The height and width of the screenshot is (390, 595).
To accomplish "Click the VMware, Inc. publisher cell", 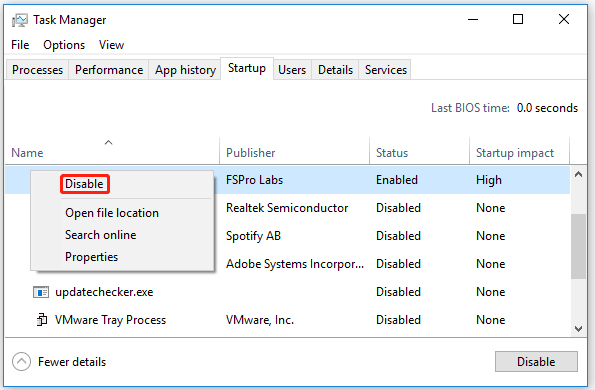I will pos(260,320).
